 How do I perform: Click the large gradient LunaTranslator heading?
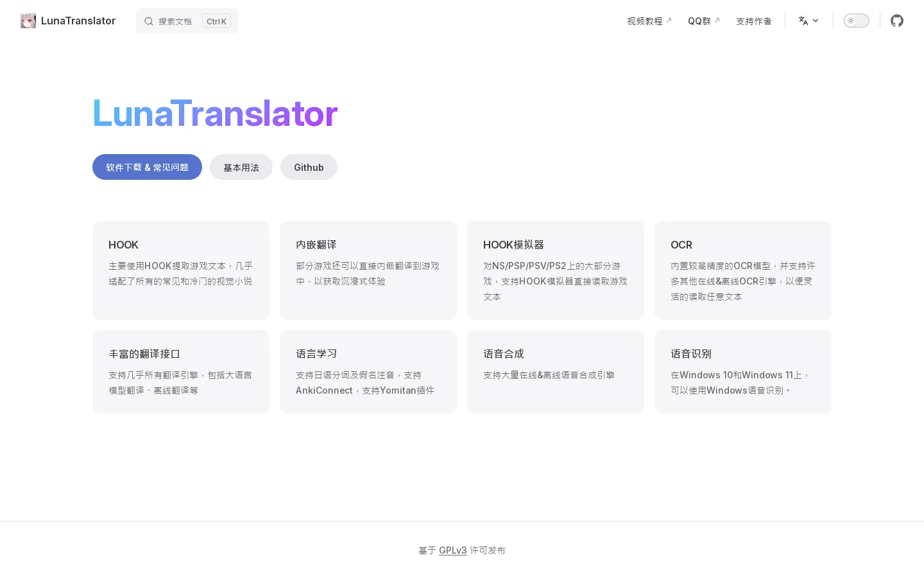click(x=215, y=113)
